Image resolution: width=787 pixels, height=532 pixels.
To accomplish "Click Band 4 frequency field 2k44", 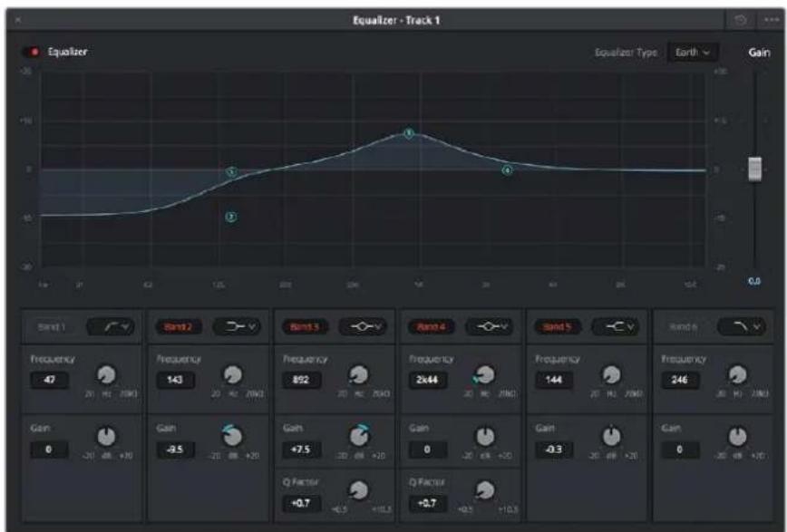I will pyautogui.click(x=428, y=380).
